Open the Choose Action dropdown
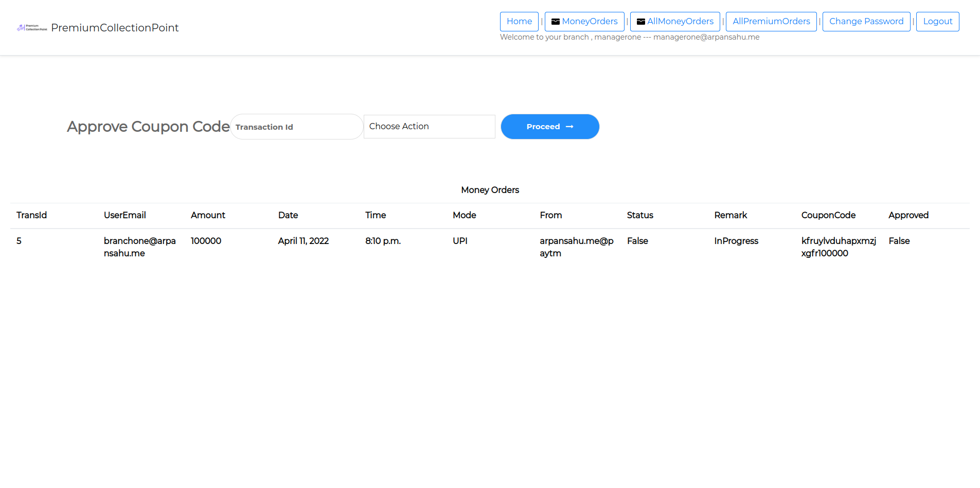Viewport: 980px width, 488px height. [429, 127]
